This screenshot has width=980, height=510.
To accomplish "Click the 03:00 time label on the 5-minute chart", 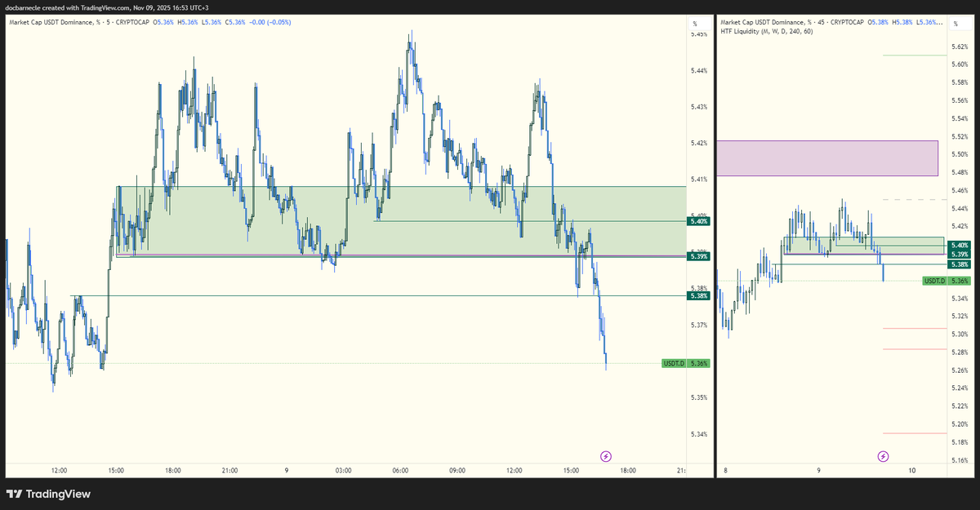I will pyautogui.click(x=343, y=470).
